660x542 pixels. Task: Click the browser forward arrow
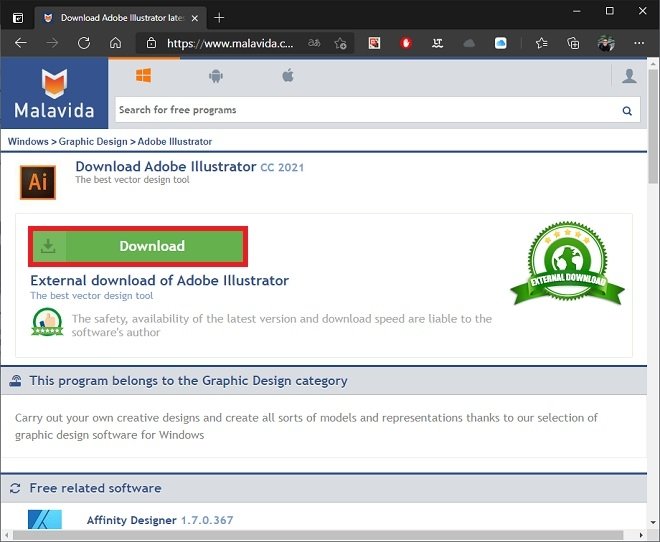pyautogui.click(x=52, y=43)
